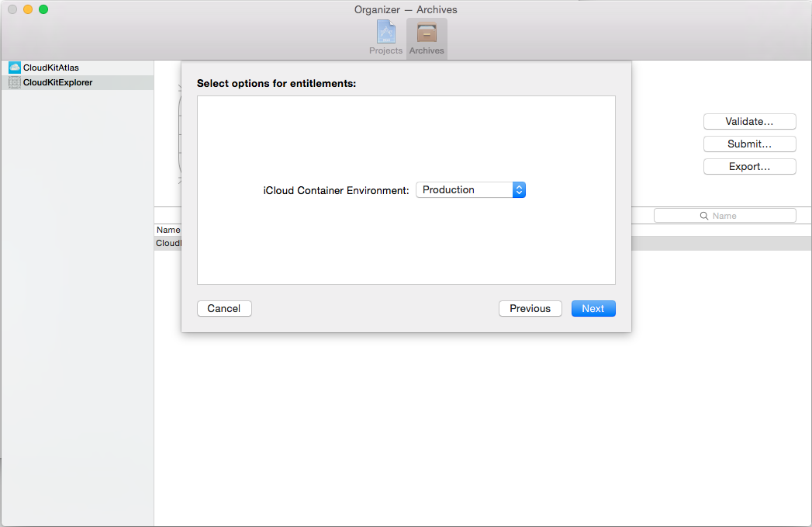This screenshot has height=527, width=812.
Task: Click the blue stepper arrows beside Production
Action: (x=519, y=189)
